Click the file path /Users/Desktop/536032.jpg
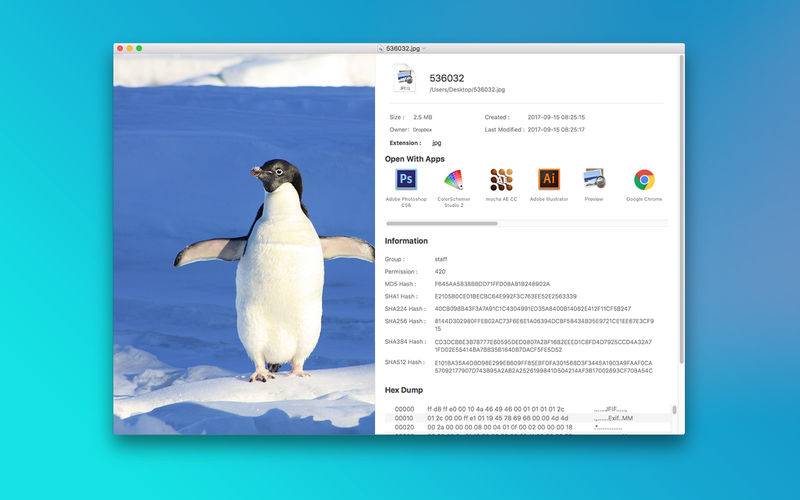This screenshot has width=800, height=500. pos(467,90)
